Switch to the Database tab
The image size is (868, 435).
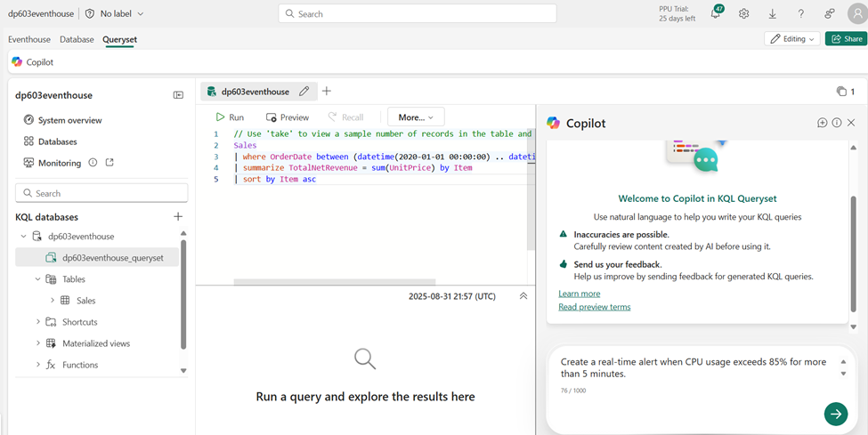(x=77, y=39)
